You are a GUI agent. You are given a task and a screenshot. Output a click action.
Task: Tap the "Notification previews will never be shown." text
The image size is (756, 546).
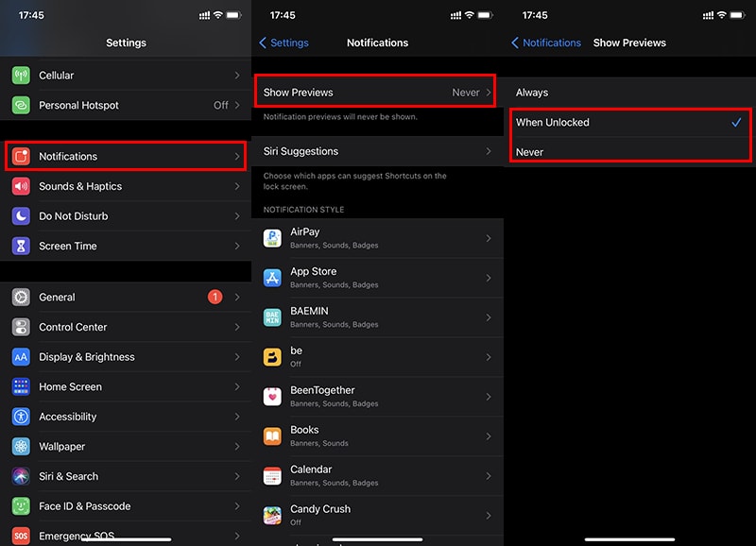(340, 116)
